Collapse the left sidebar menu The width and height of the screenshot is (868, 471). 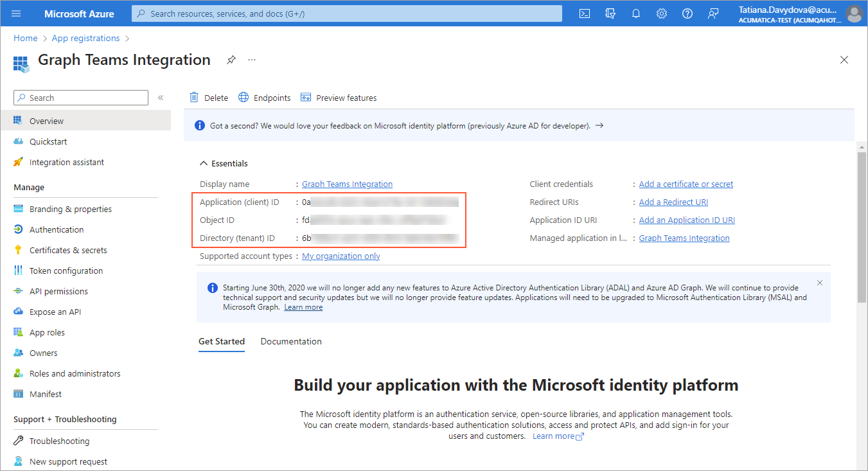161,98
